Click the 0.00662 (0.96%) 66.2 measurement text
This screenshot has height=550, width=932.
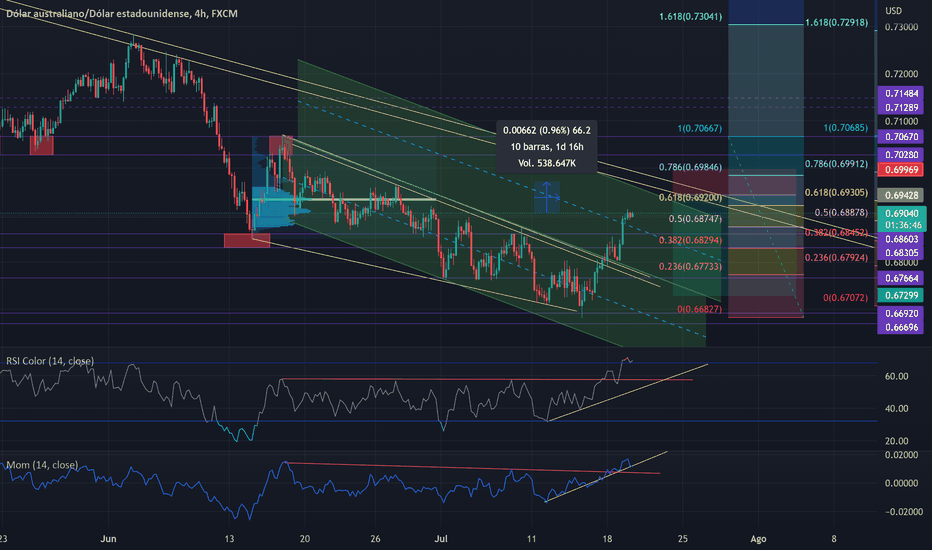546,130
